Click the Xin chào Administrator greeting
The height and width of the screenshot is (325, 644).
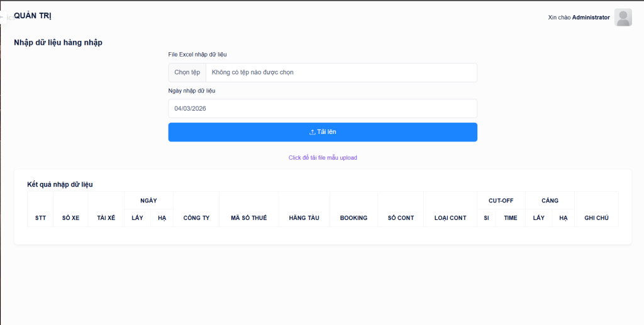coord(579,18)
